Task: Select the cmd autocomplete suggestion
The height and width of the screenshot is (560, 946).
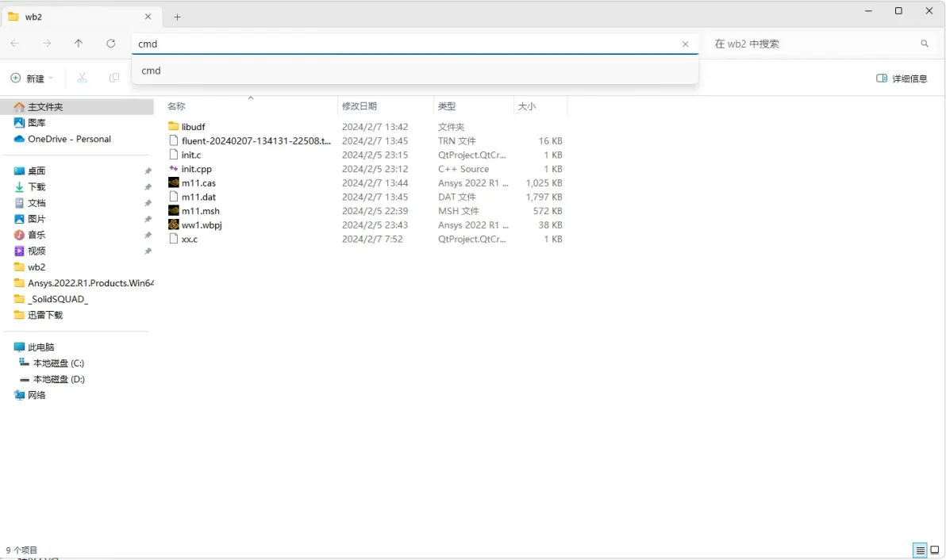Action: click(x=151, y=71)
